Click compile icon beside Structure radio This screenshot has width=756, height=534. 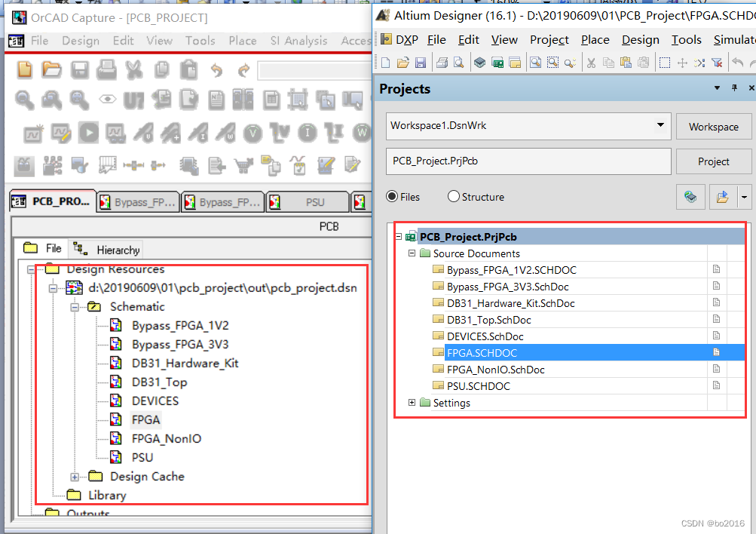pos(690,197)
